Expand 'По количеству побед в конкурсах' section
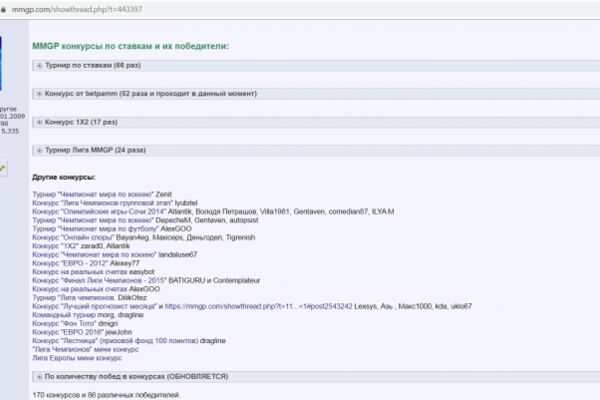This screenshot has width=600, height=400. click(x=39, y=377)
